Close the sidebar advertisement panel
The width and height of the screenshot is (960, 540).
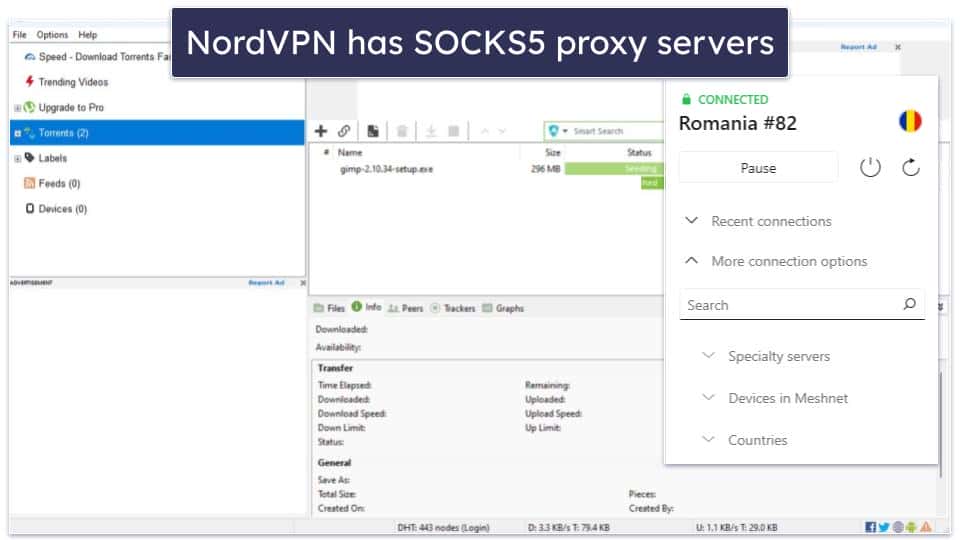302,283
